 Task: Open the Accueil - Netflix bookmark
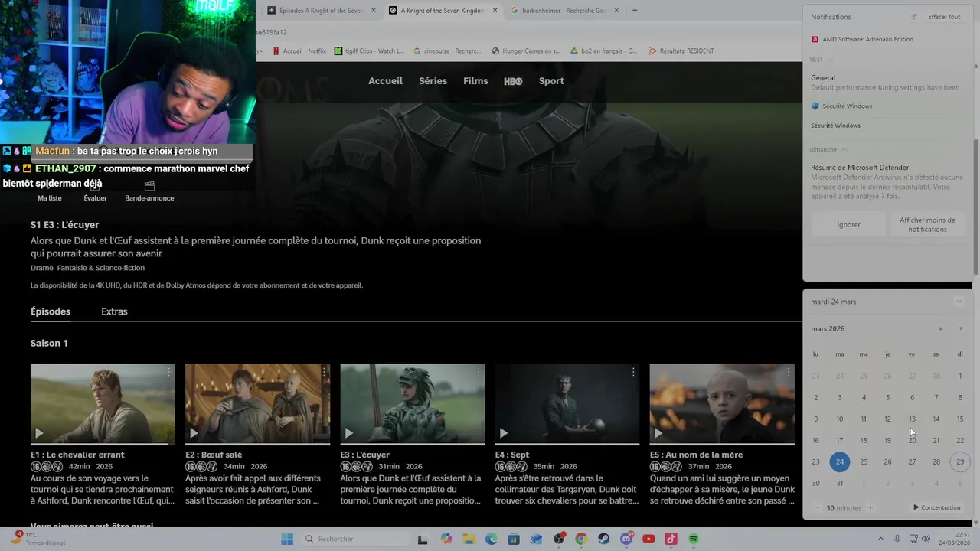pos(299,51)
